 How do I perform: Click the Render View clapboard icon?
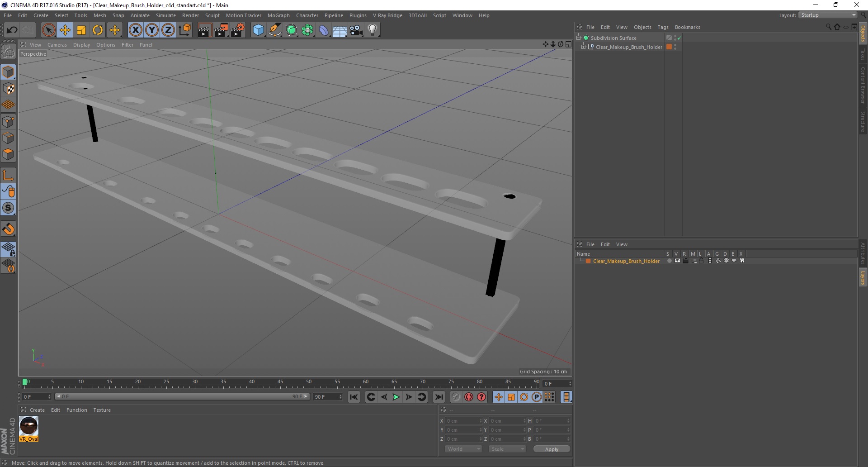(x=204, y=30)
